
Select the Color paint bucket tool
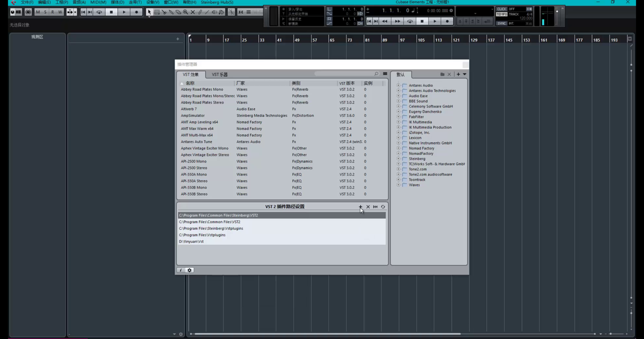[x=221, y=12]
